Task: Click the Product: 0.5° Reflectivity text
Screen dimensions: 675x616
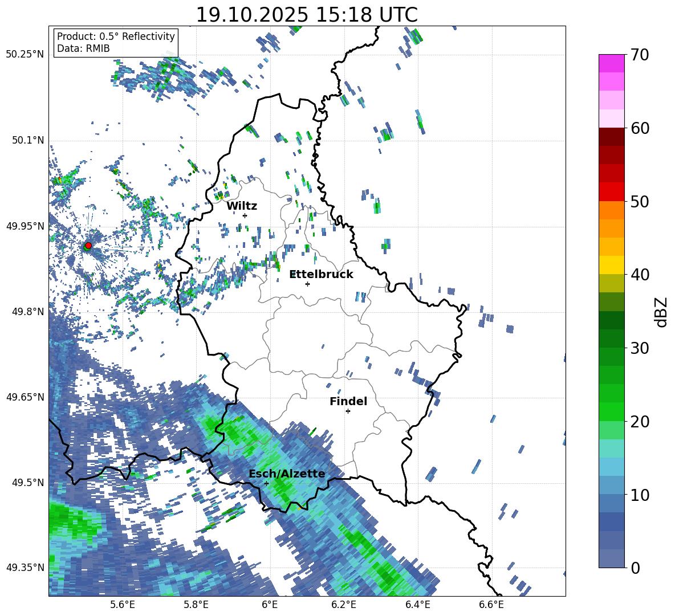Action: pos(116,36)
